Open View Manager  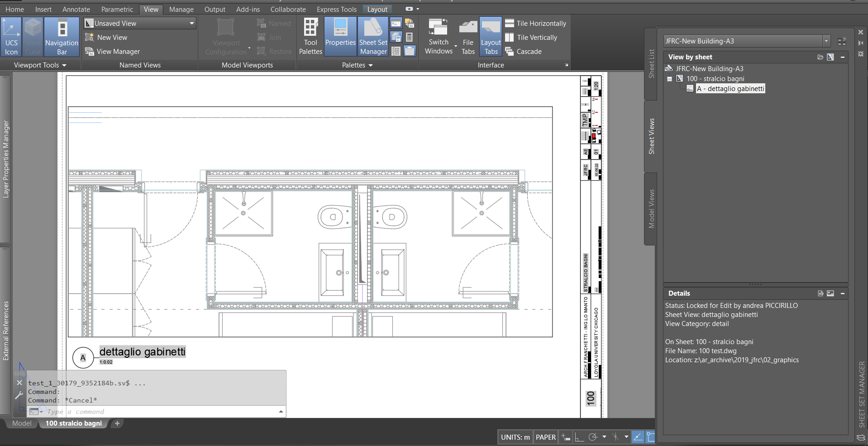113,52
